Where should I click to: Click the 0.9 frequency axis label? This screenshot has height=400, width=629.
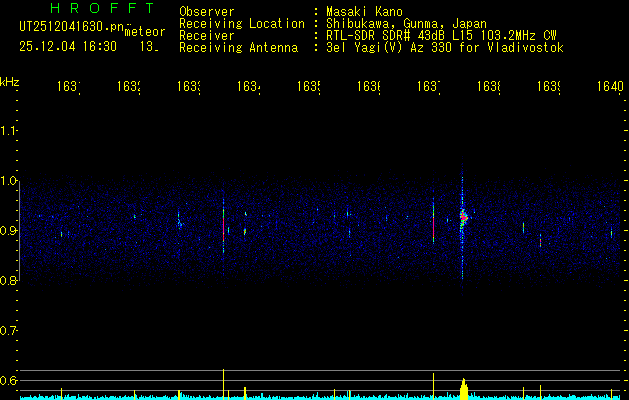click(x=8, y=231)
